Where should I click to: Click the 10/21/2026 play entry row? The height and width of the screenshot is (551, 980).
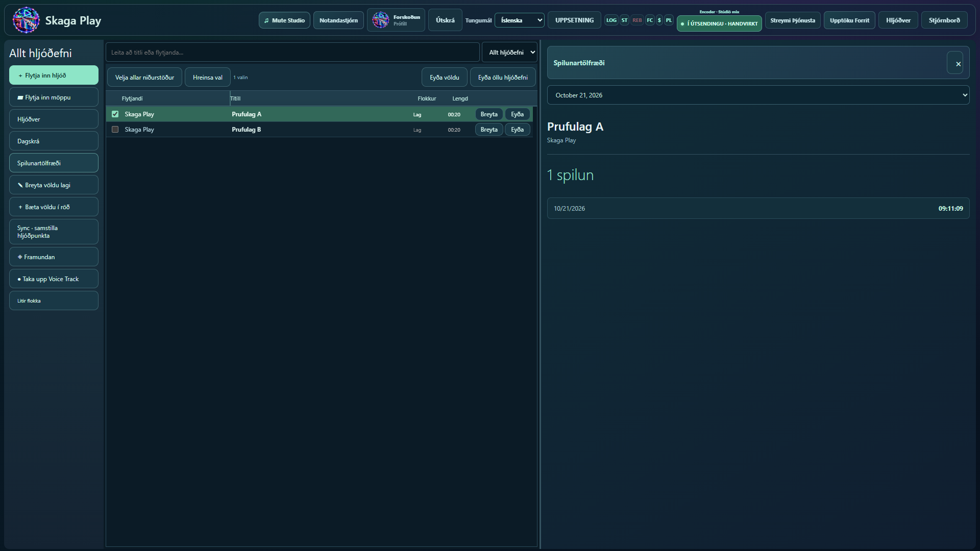click(758, 208)
